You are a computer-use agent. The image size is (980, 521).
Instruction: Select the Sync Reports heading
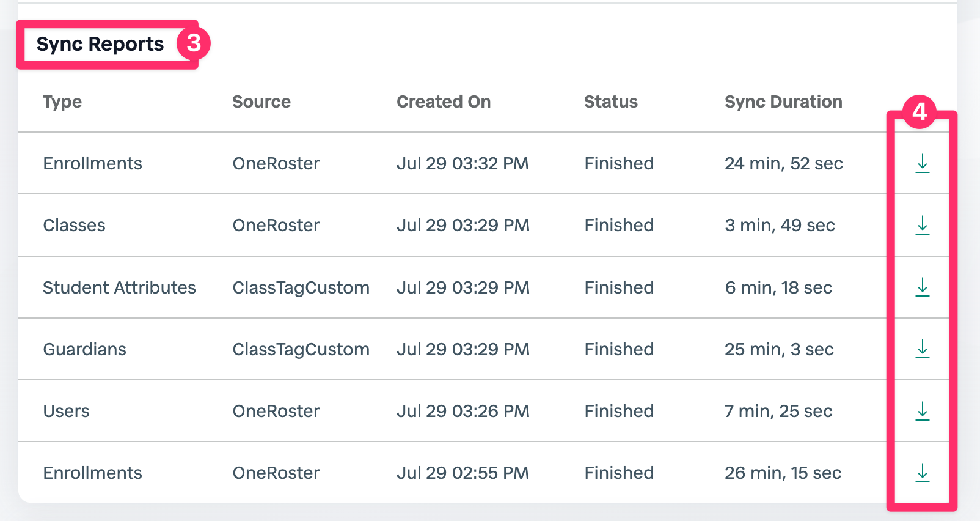coord(100,45)
